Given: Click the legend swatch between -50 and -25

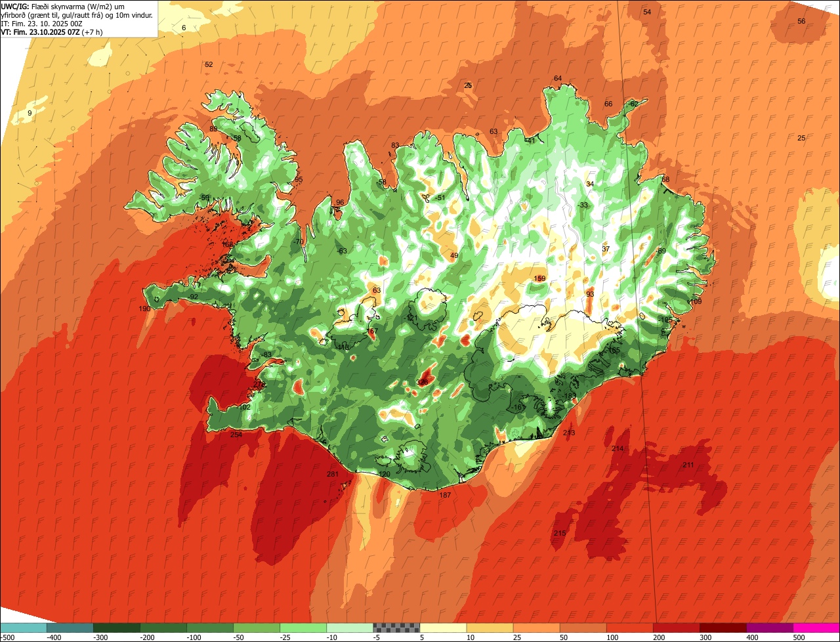Looking at the screenshot, I should [x=257, y=628].
